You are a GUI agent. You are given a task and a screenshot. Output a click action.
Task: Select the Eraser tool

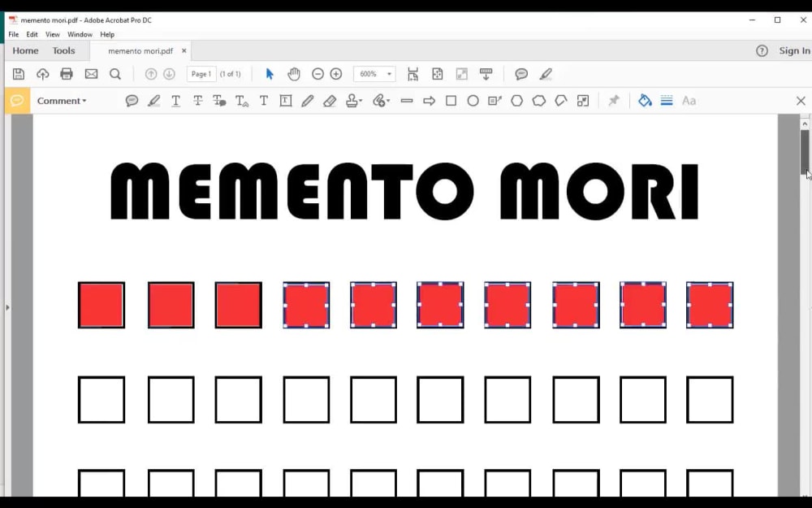330,101
